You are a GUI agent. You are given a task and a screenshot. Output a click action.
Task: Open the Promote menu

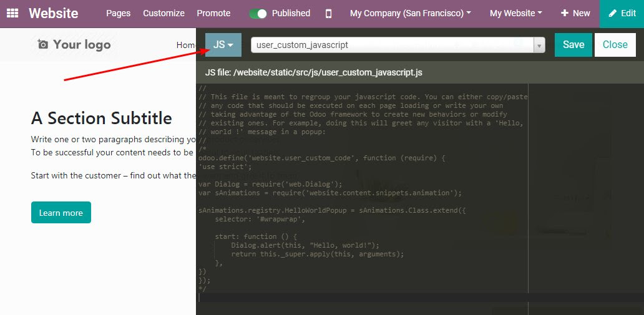tap(213, 14)
